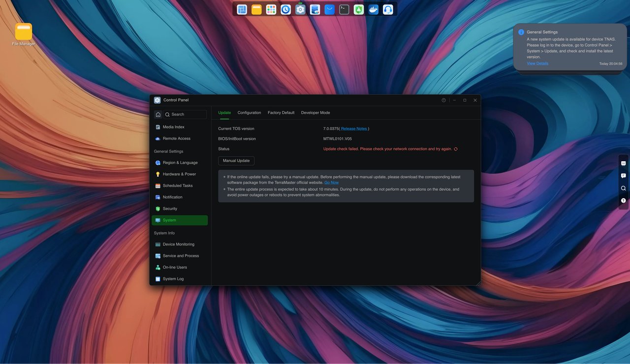Open Region & Language settings
The image size is (630, 364).
[180, 163]
